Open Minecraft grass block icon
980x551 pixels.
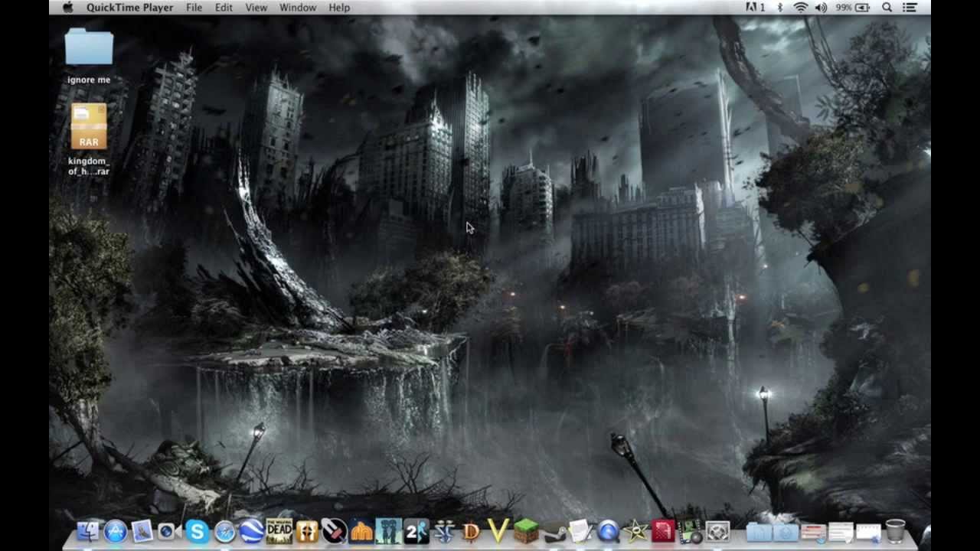point(526,531)
